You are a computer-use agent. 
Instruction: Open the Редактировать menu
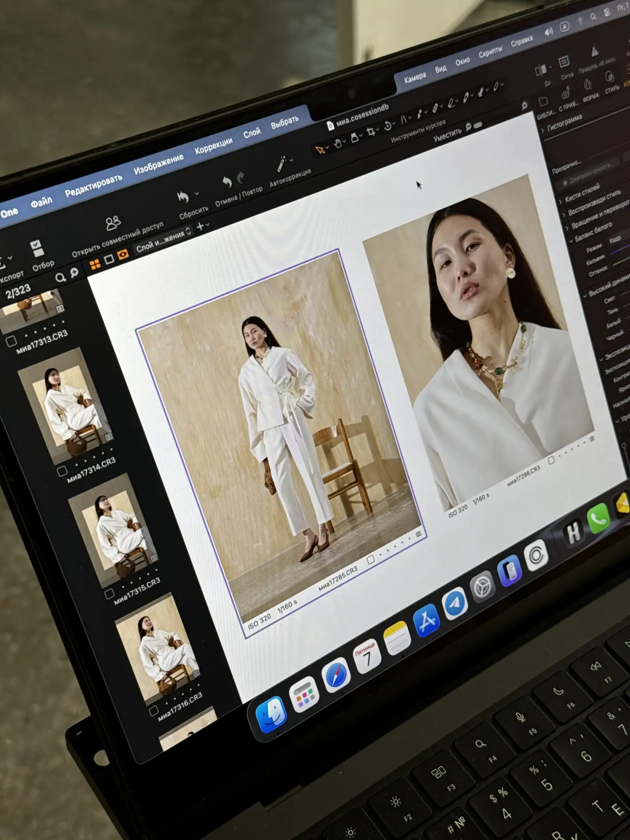point(94,186)
